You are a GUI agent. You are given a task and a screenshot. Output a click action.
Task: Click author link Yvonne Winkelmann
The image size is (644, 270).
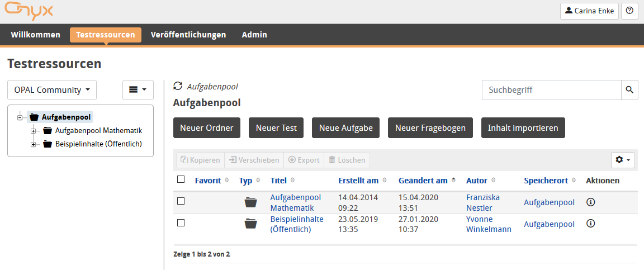[489, 224]
